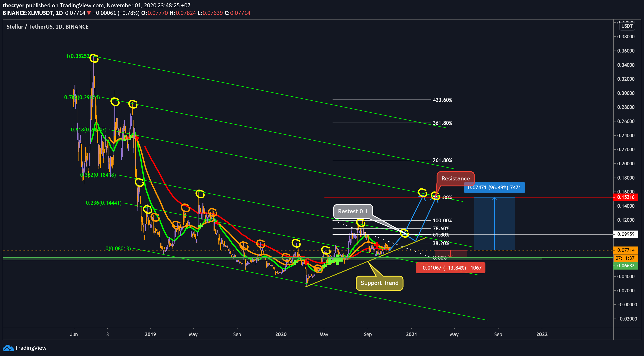
Task: Click the 361.80% Fibonacci level label
Action: (442, 123)
